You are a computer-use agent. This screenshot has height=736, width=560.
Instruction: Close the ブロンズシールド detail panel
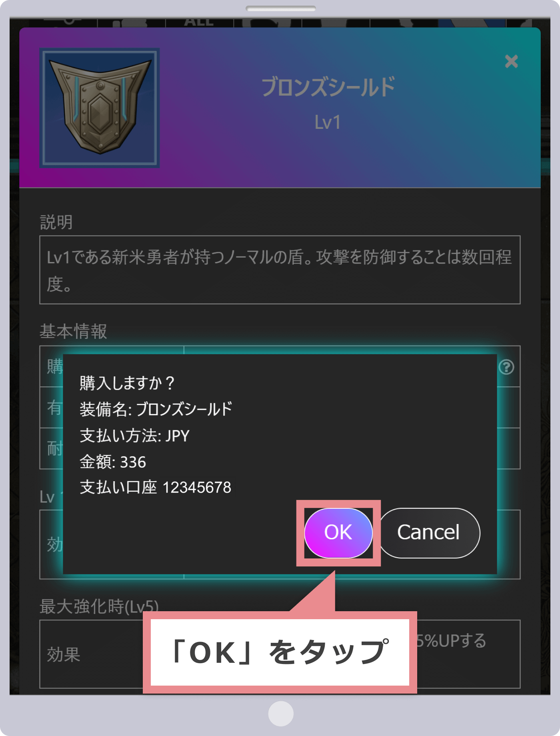click(x=511, y=62)
